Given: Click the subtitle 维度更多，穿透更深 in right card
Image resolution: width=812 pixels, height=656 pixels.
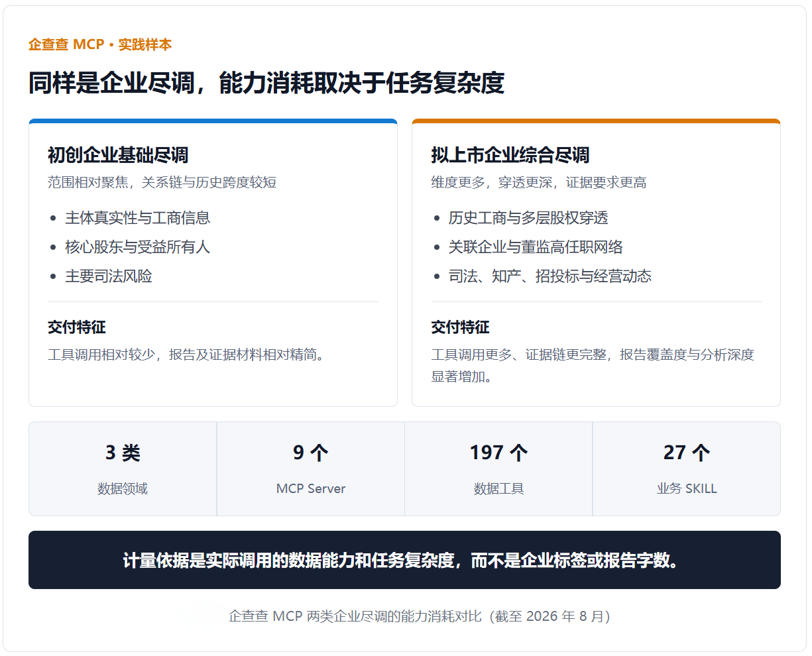Looking at the screenshot, I should tap(539, 182).
